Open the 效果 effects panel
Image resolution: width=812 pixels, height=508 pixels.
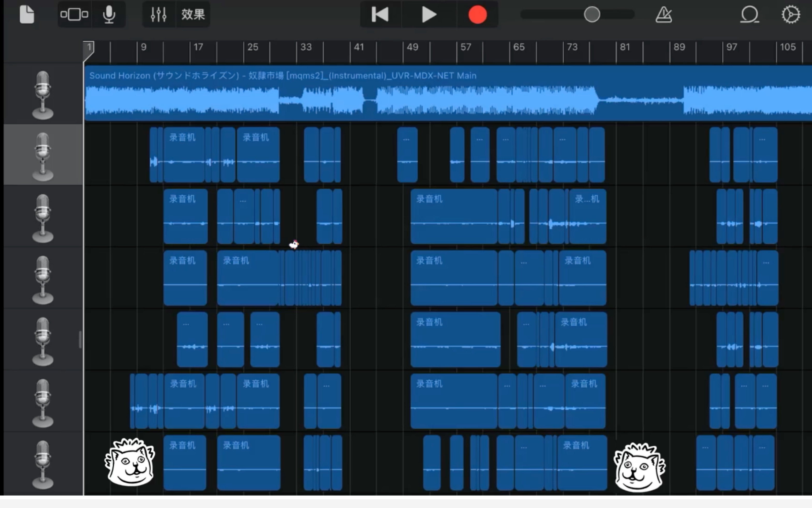click(193, 14)
